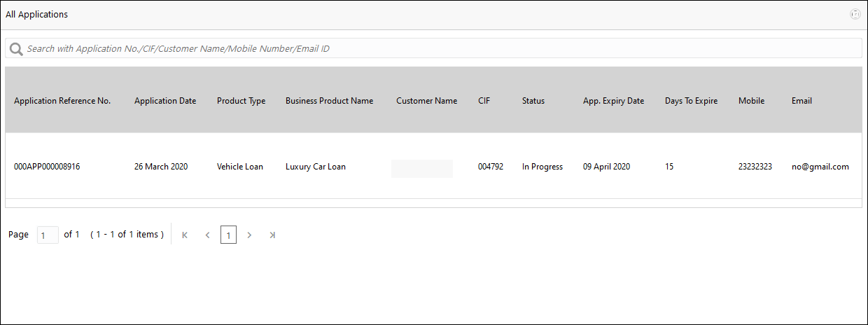Viewport: 868px width, 325px height.
Task: Sort by Application Date column header
Action: 165,101
